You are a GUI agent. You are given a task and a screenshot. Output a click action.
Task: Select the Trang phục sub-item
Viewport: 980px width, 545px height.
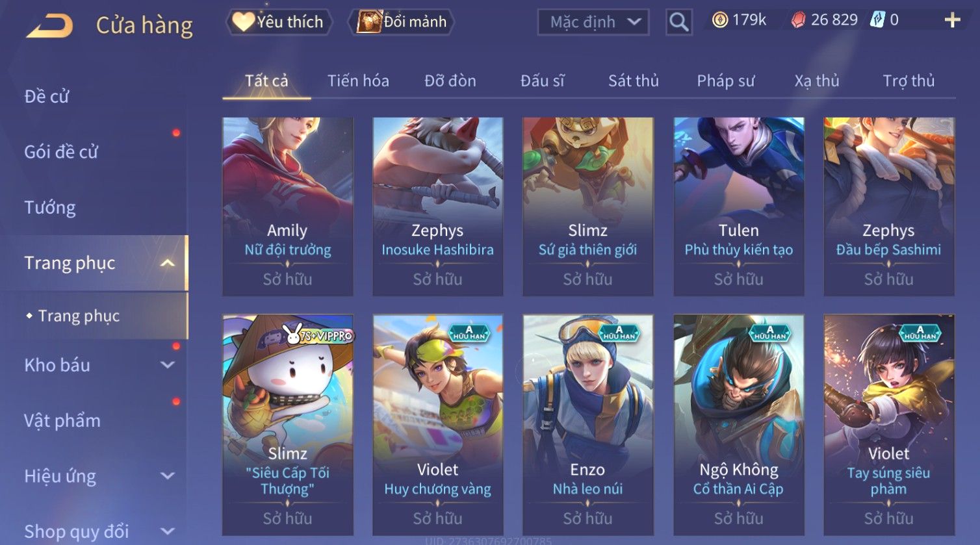(79, 316)
